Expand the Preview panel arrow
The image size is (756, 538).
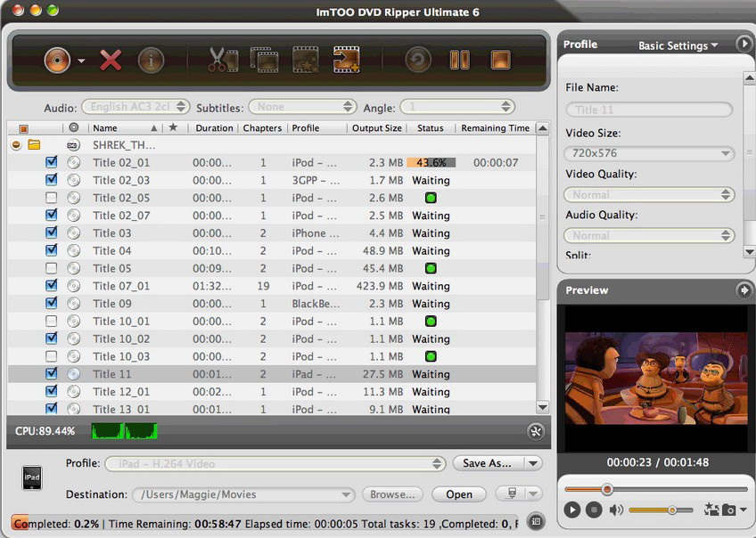click(745, 289)
